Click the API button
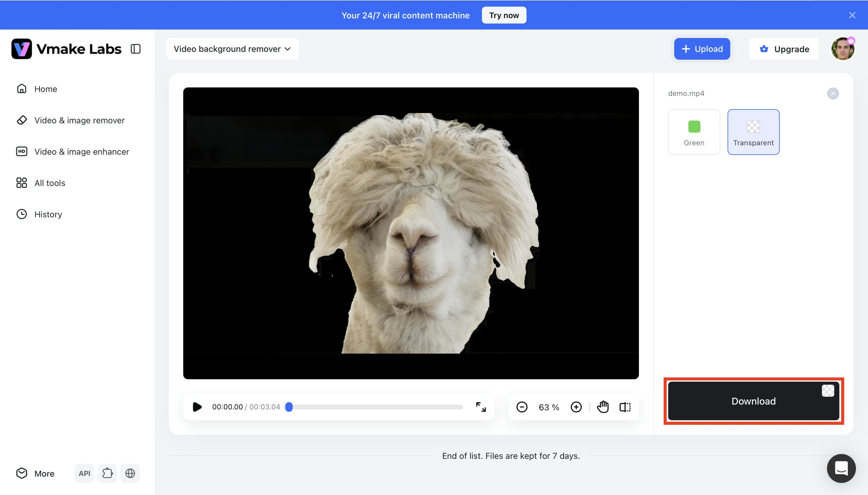Image resolution: width=868 pixels, height=495 pixels. [84, 473]
